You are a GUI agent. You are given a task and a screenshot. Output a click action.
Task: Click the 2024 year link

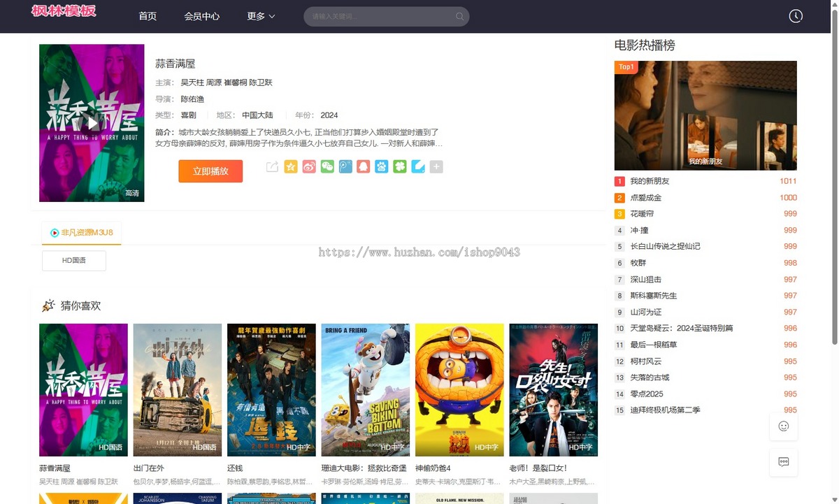pos(329,115)
